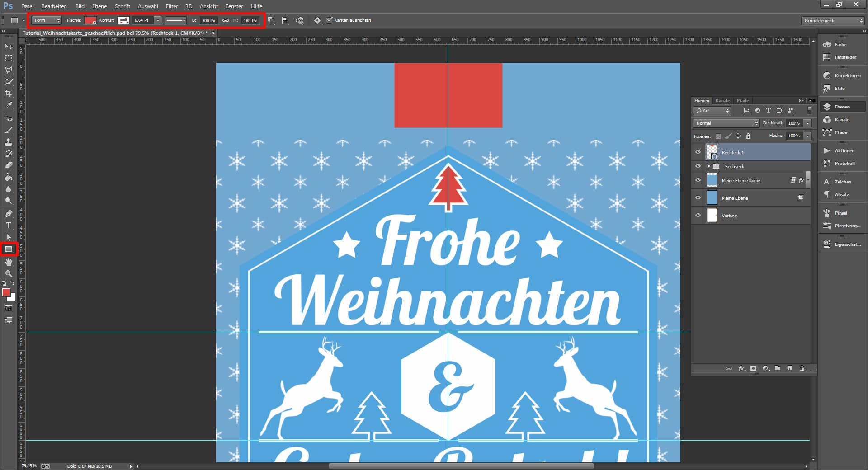Click the red Fläche fill swatch
This screenshot has height=470, width=868.
pyautogui.click(x=90, y=20)
